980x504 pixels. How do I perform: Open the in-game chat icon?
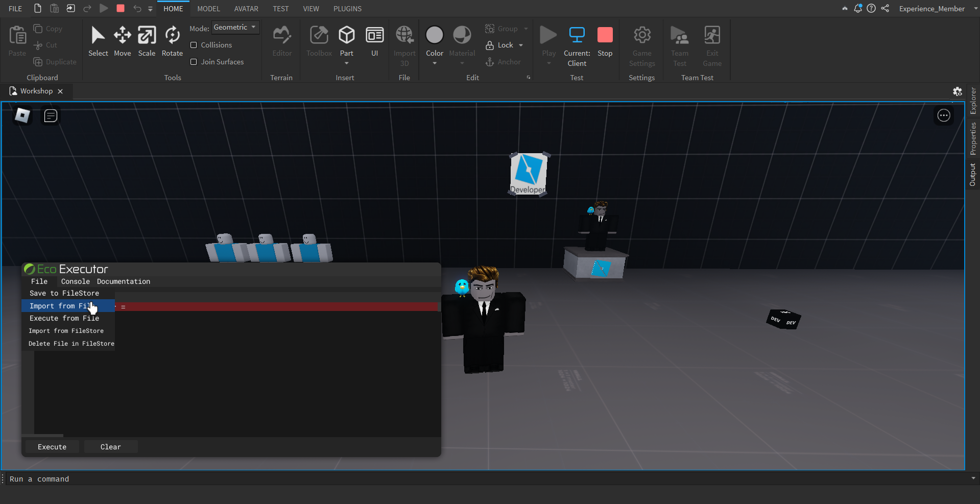pyautogui.click(x=51, y=116)
